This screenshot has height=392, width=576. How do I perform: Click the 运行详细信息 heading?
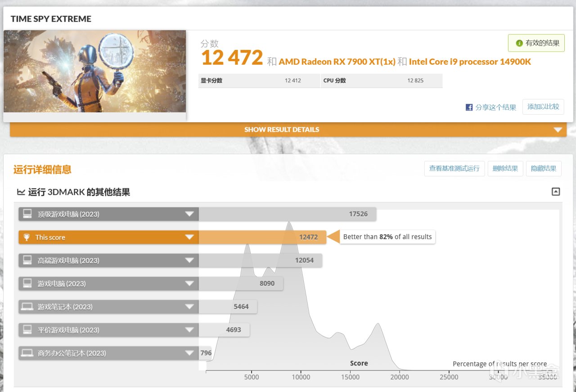point(42,169)
